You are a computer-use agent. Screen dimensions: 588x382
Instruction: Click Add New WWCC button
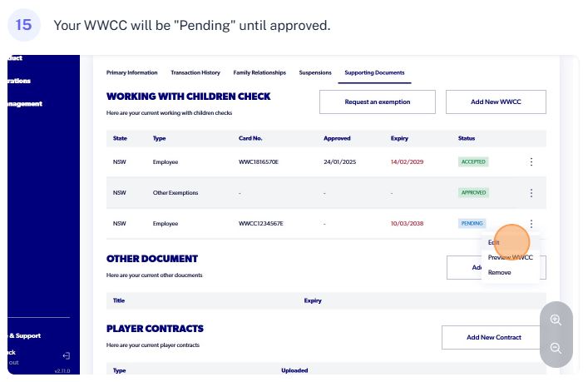pos(496,102)
